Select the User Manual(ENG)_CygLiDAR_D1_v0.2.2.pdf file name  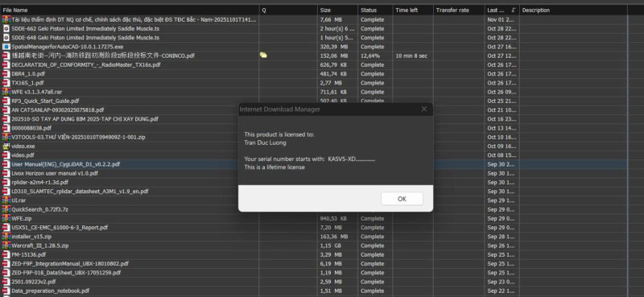tap(66, 164)
